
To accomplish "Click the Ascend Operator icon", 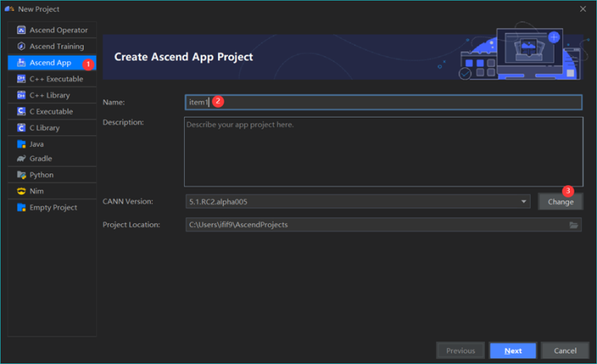I will (x=22, y=30).
